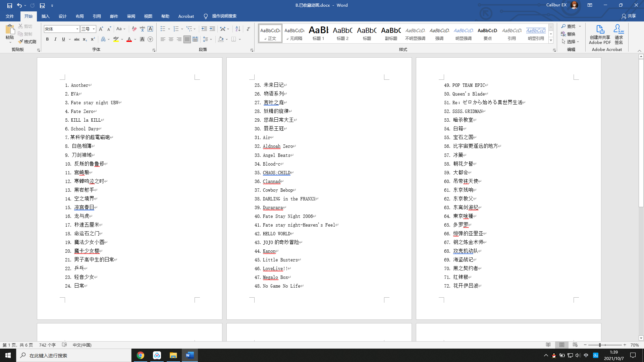Image resolution: width=644 pixels, height=362 pixels.
Task: Switch to the Acrobat tab
Action: click(186, 16)
